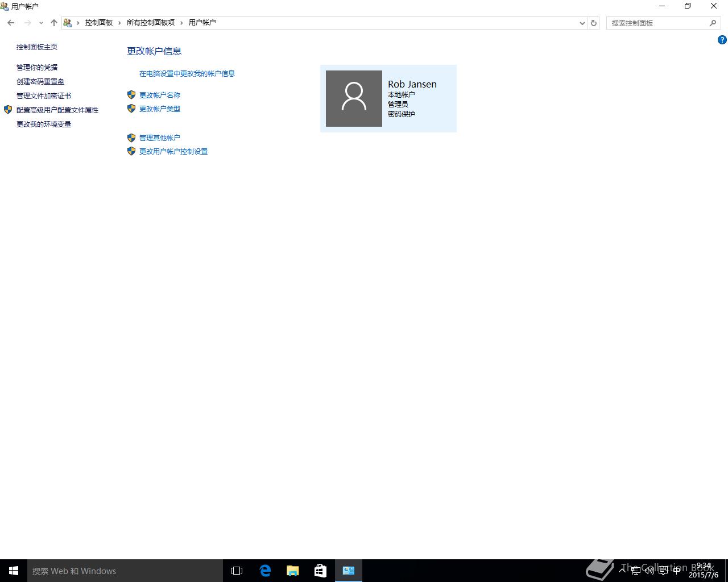
Task: Minimize the 用户帐户 window
Action: [x=662, y=6]
